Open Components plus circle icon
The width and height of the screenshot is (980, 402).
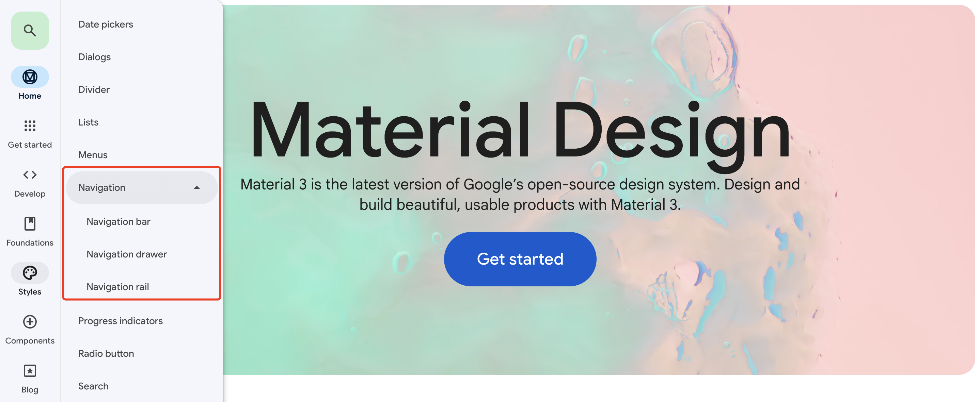point(30,322)
